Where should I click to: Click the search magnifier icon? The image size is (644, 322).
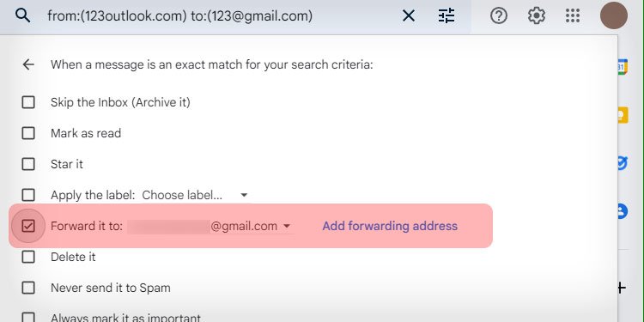coord(22,16)
